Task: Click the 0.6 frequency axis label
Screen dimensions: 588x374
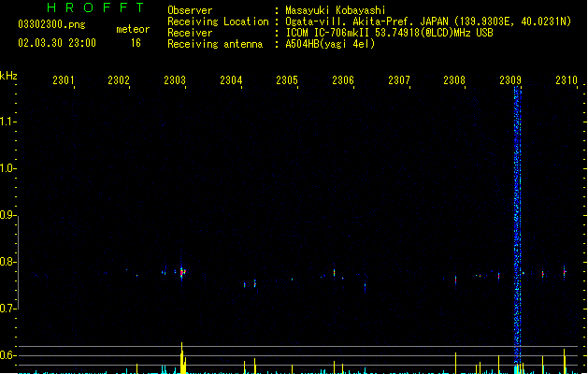Action: pos(7,355)
